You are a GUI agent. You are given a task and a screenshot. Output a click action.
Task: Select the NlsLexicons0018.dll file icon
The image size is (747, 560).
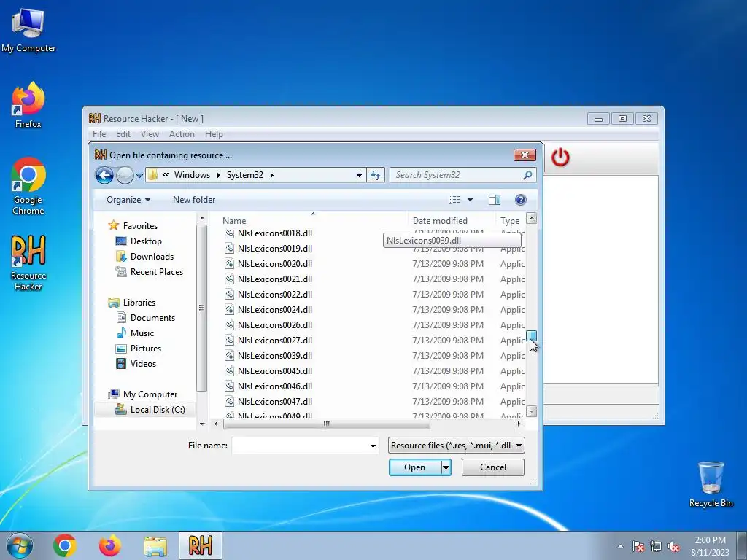229,233
